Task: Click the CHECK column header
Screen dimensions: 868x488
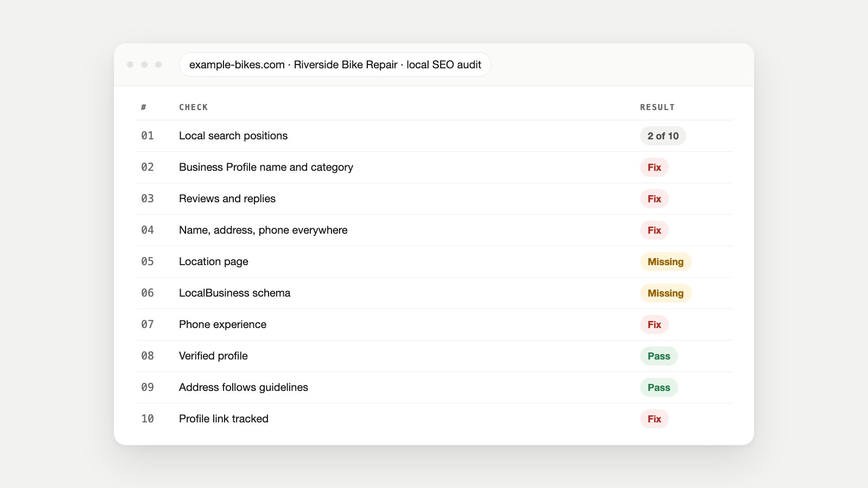Action: click(194, 107)
